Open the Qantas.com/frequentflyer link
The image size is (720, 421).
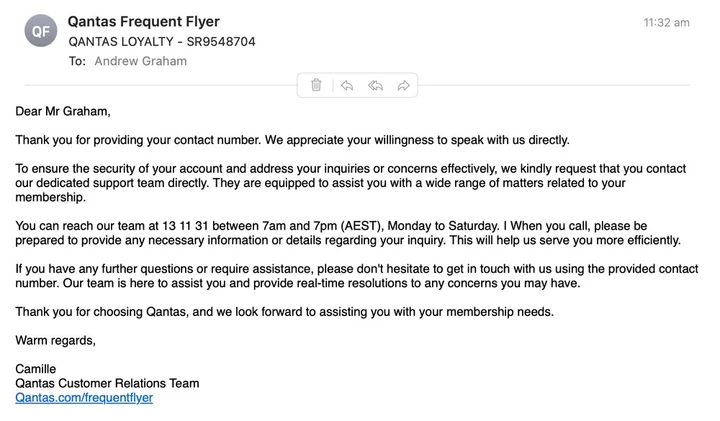84,397
